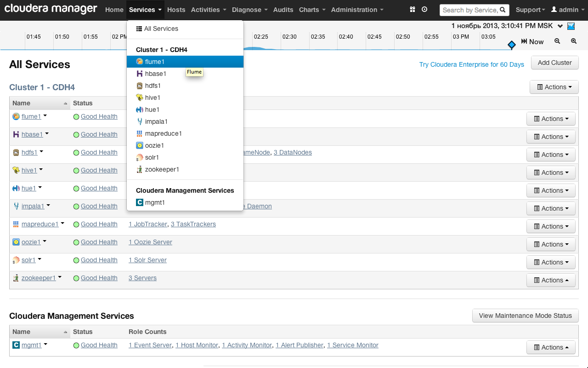
Task: Open the Actions dropdown for the flume1 row
Action: tap(551, 119)
